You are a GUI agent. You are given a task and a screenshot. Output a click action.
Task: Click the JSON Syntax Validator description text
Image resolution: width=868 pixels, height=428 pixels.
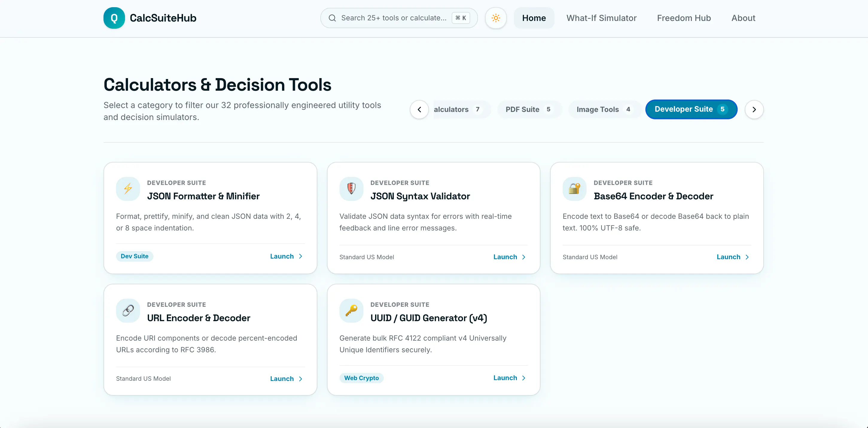coord(426,222)
